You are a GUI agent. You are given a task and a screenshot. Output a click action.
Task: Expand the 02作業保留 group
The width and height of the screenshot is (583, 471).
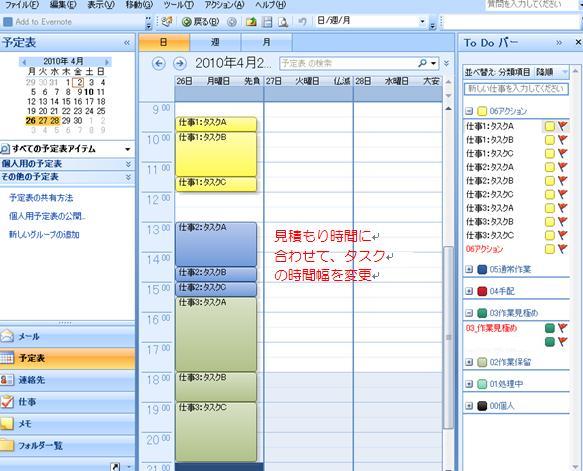pos(469,362)
